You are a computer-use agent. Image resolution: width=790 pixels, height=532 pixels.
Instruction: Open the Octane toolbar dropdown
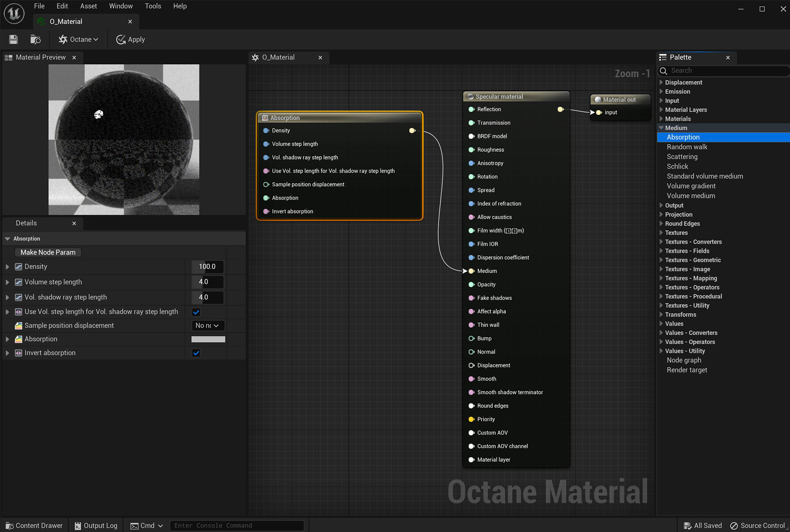[x=79, y=39]
